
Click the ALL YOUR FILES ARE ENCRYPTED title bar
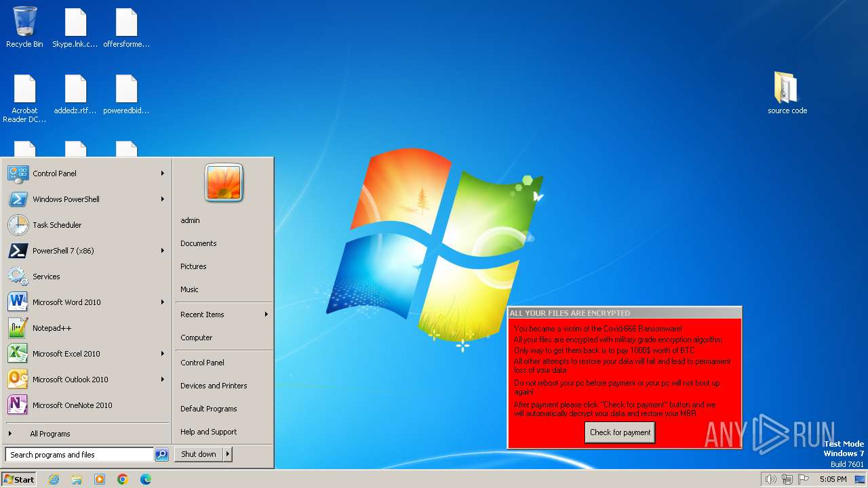click(x=625, y=313)
